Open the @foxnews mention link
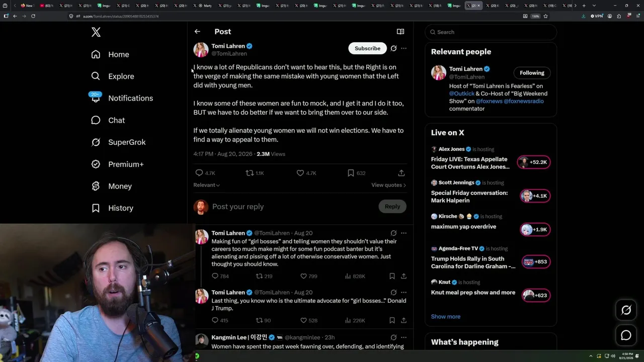The height and width of the screenshot is (362, 644). [489, 101]
